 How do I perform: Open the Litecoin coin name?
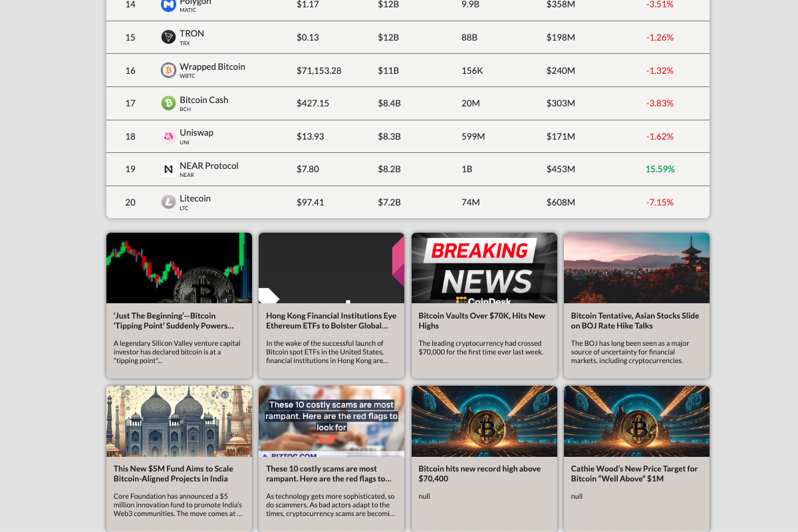click(195, 198)
